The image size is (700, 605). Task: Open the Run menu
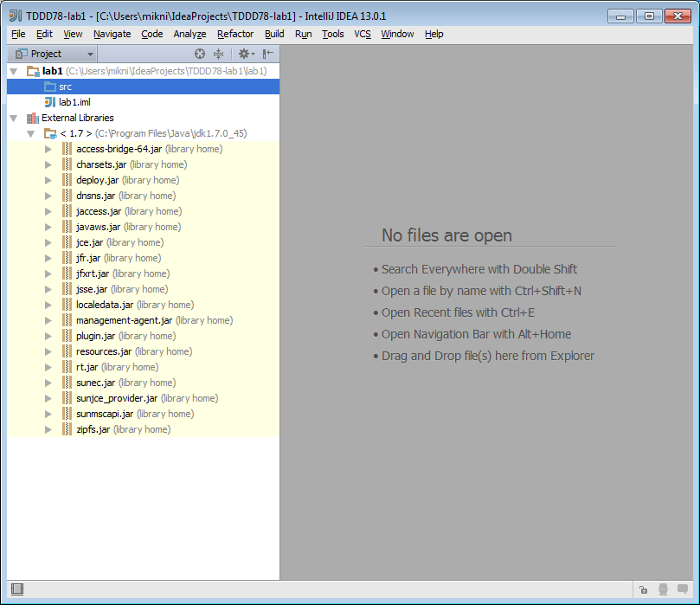pyautogui.click(x=303, y=34)
